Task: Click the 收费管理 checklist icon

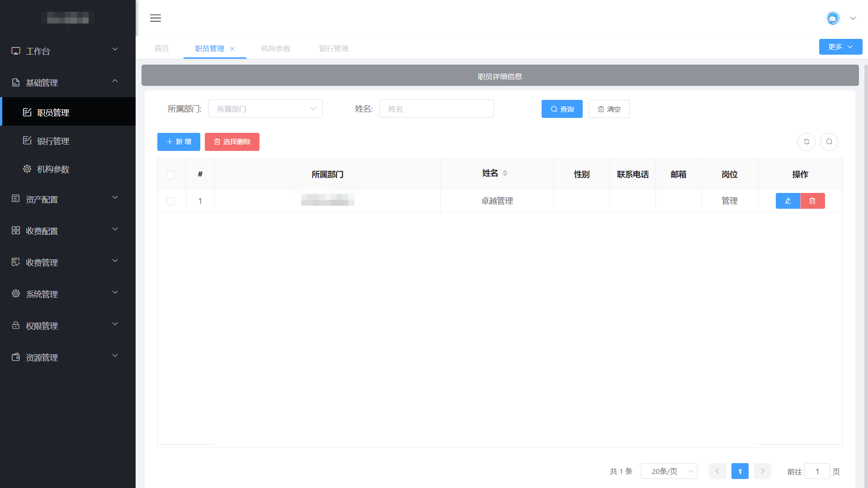Action: (x=16, y=262)
